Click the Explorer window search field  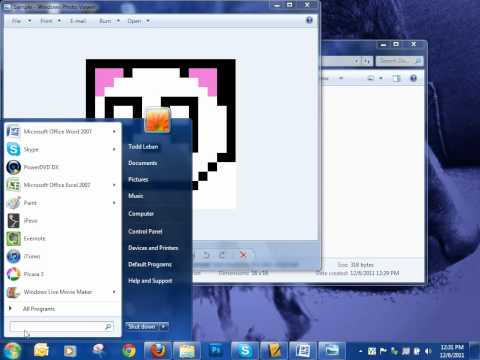pyautogui.click(x=400, y=61)
